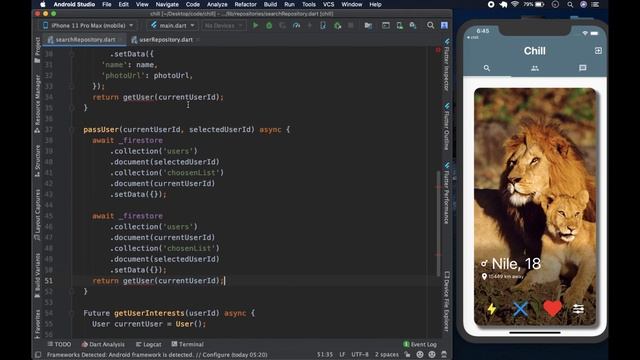
Task: Toggle the Structure tool window
Action: coord(38,161)
